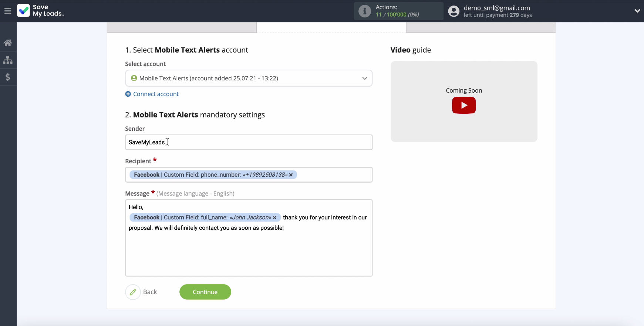Click the actions info icon
The width and height of the screenshot is (644, 326).
[x=364, y=11]
